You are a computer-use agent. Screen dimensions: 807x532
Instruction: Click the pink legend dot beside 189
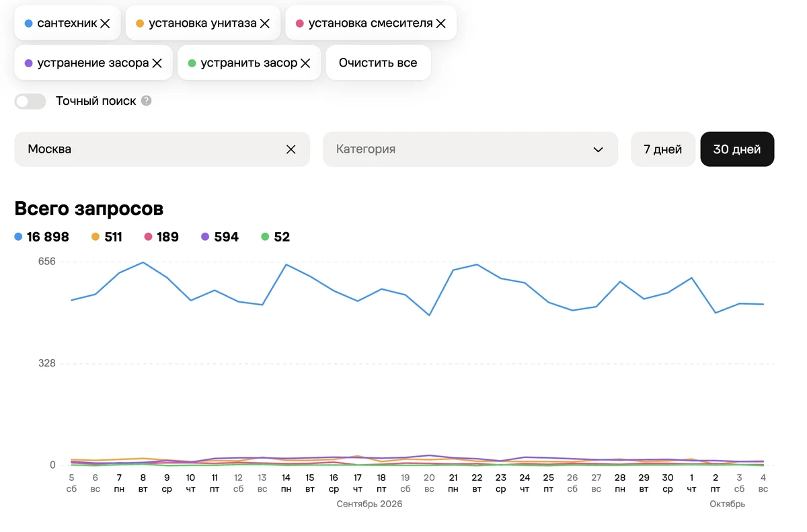point(148,237)
